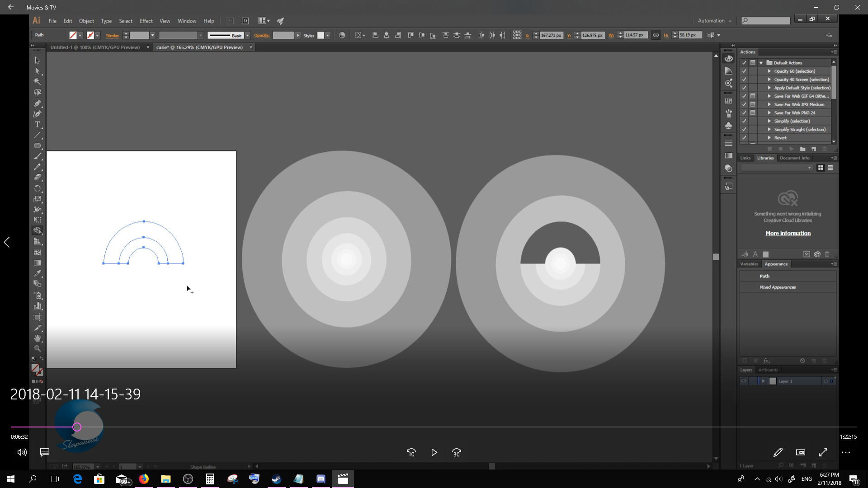Click the video progress slider thumb

(77, 427)
